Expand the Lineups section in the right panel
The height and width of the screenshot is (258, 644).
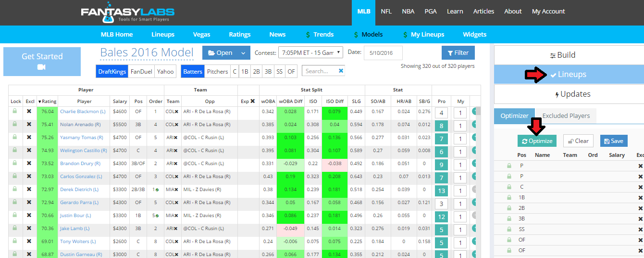coord(569,75)
